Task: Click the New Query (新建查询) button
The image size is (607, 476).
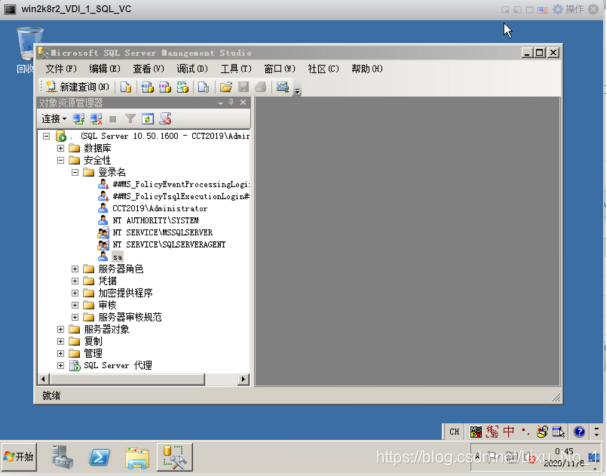Action: (78, 87)
